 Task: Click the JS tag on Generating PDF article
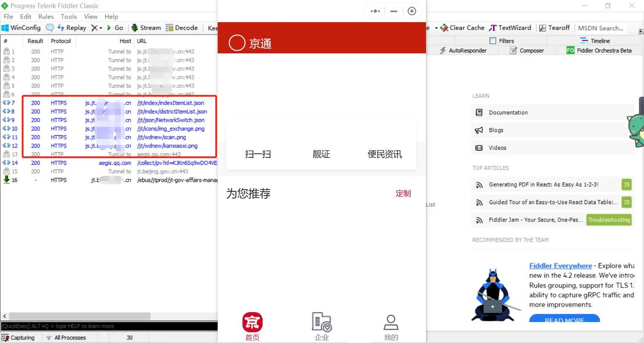tap(627, 185)
